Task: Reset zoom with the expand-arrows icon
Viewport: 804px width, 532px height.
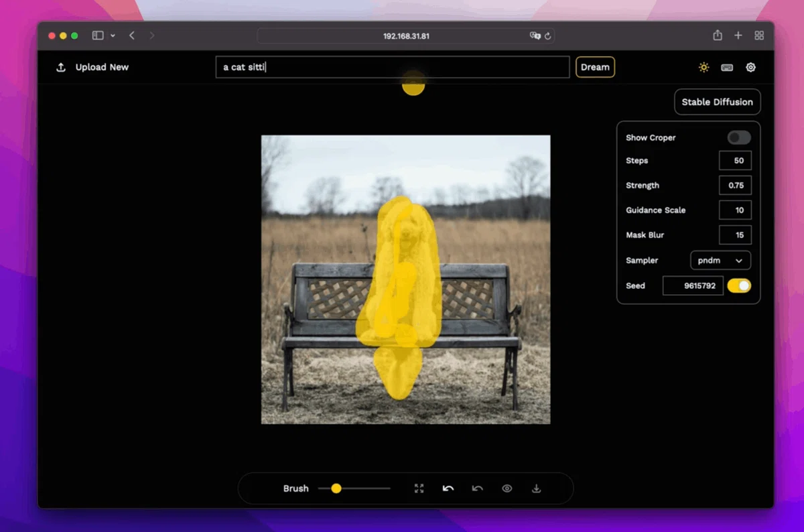Action: coord(419,488)
